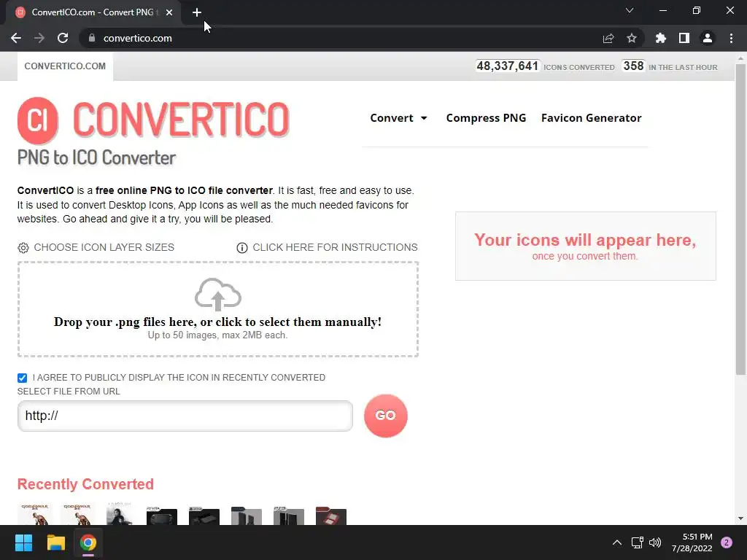
Task: Click the round CI logo icon
Action: click(38, 120)
